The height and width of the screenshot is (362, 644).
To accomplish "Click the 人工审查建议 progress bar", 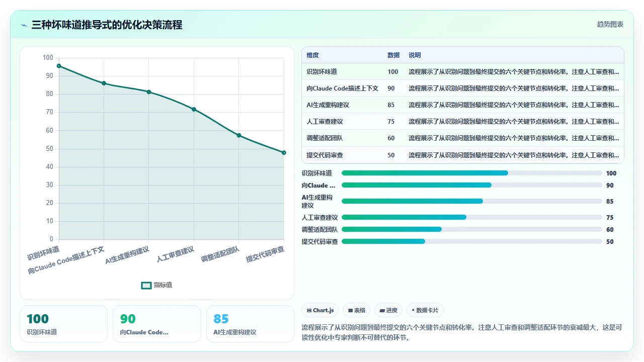I will (471, 217).
